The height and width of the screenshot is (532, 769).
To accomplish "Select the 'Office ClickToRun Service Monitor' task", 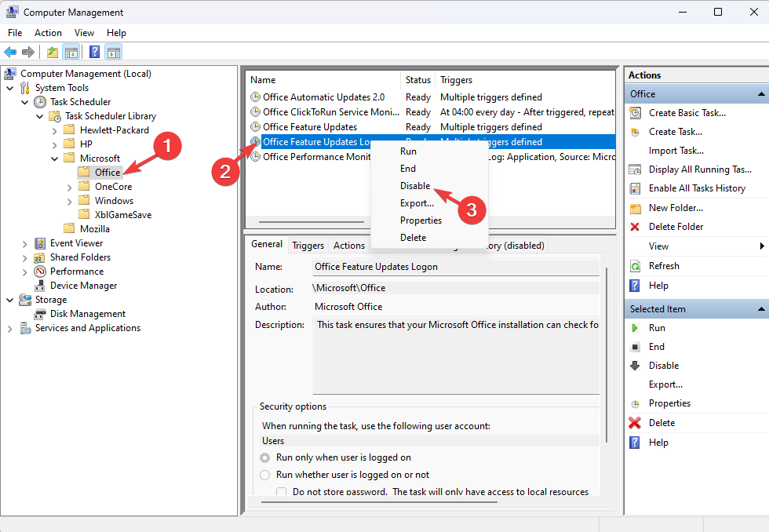I will point(331,112).
